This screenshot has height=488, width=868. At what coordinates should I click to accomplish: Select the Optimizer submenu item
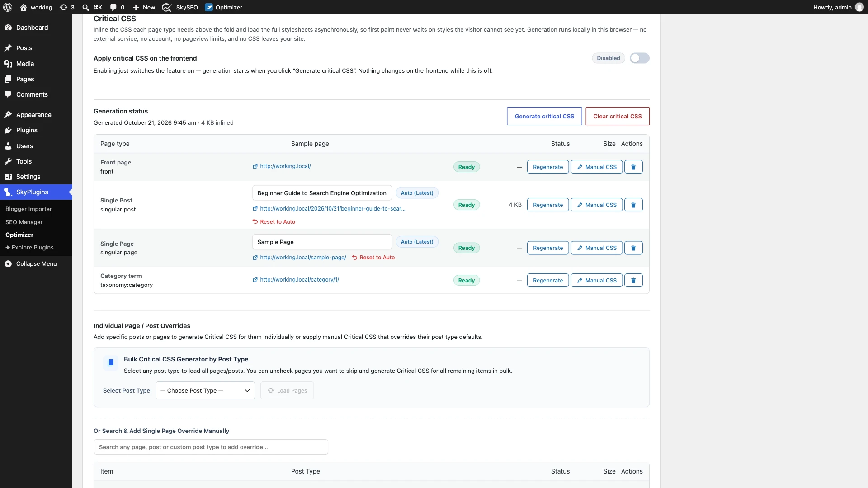(19, 235)
